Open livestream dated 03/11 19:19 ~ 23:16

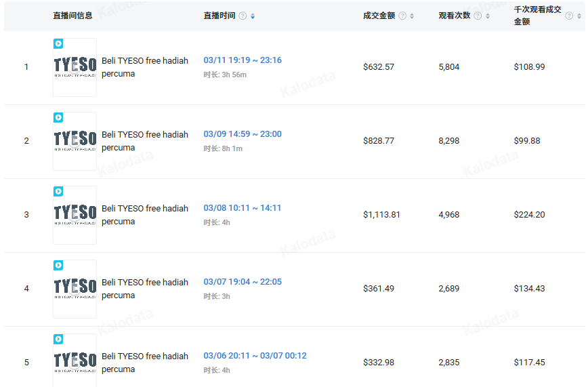click(243, 60)
